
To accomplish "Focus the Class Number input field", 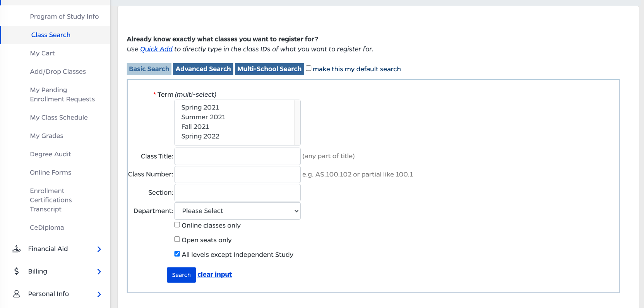I will pyautogui.click(x=238, y=175).
